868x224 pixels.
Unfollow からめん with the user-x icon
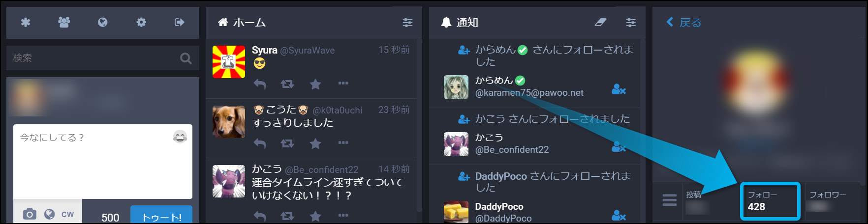619,89
